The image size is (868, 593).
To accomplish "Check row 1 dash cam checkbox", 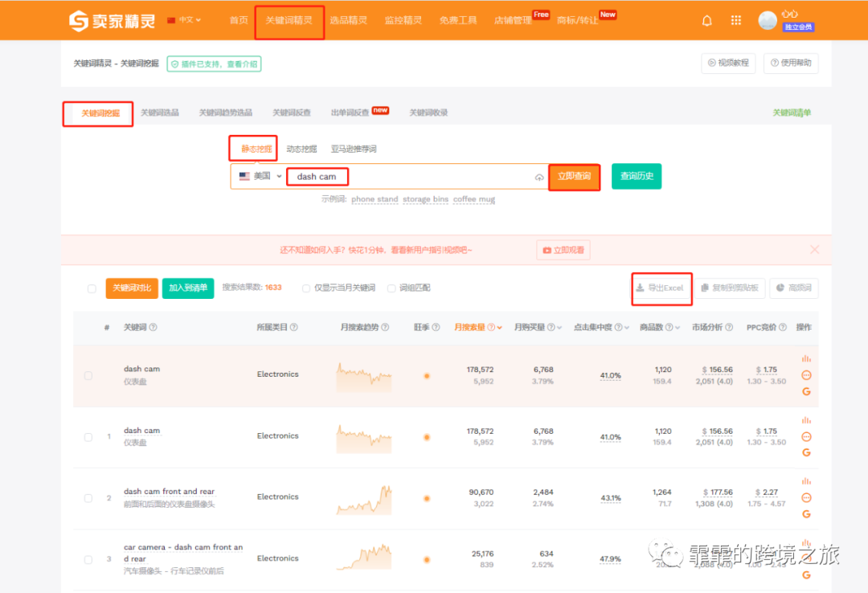I will (x=88, y=437).
